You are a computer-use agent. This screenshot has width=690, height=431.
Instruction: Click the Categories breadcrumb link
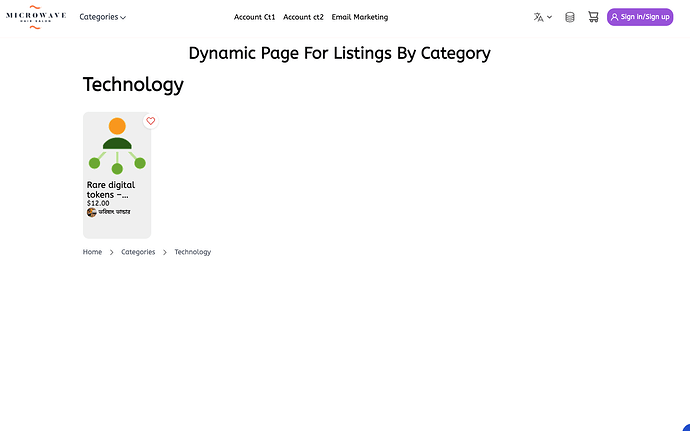[x=138, y=252]
